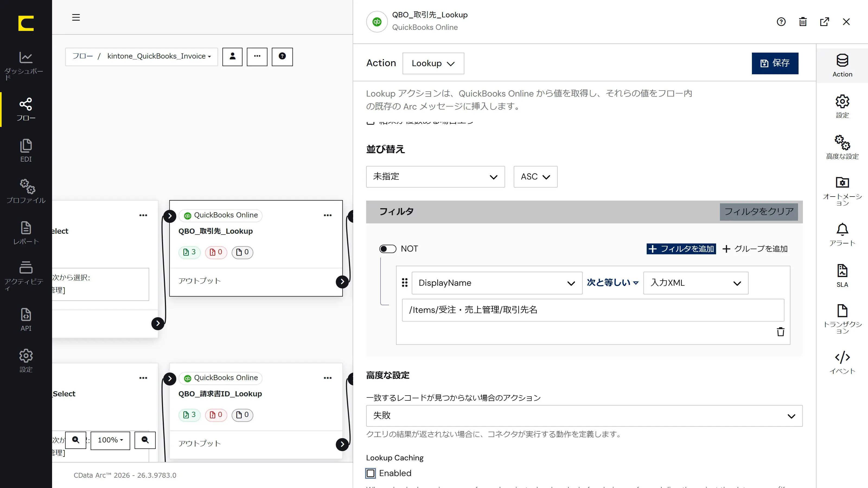Viewport: 868px width, 488px height.
Task: Click the user icon button in flow toolbar
Action: tap(232, 57)
